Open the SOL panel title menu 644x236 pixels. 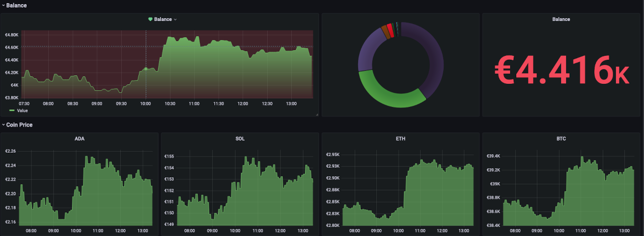240,139
